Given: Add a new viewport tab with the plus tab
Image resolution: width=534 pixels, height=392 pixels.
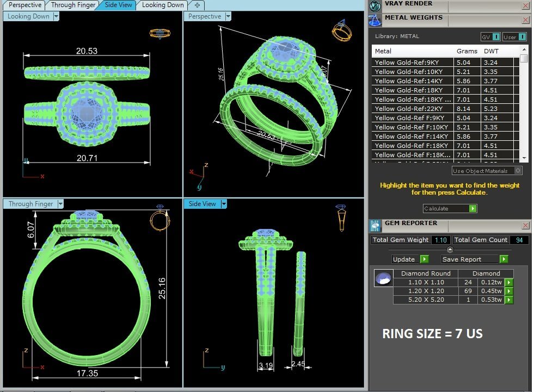Looking at the screenshot, I should (197, 5).
